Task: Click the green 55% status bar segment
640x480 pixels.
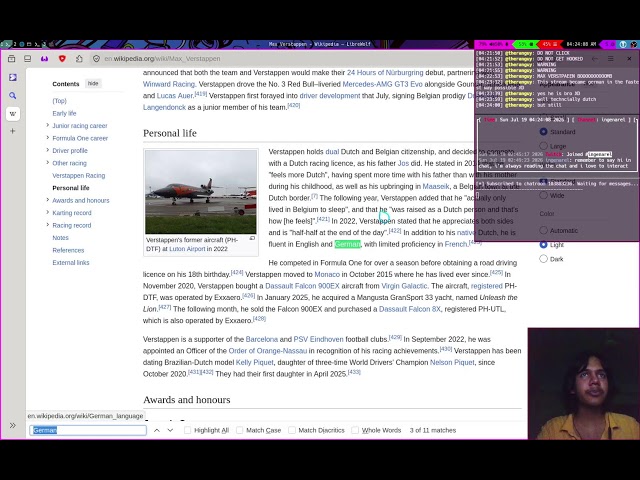Action: [526, 44]
